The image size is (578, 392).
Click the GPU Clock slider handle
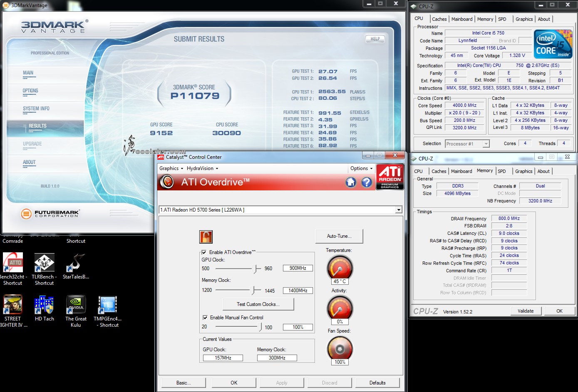(x=256, y=269)
